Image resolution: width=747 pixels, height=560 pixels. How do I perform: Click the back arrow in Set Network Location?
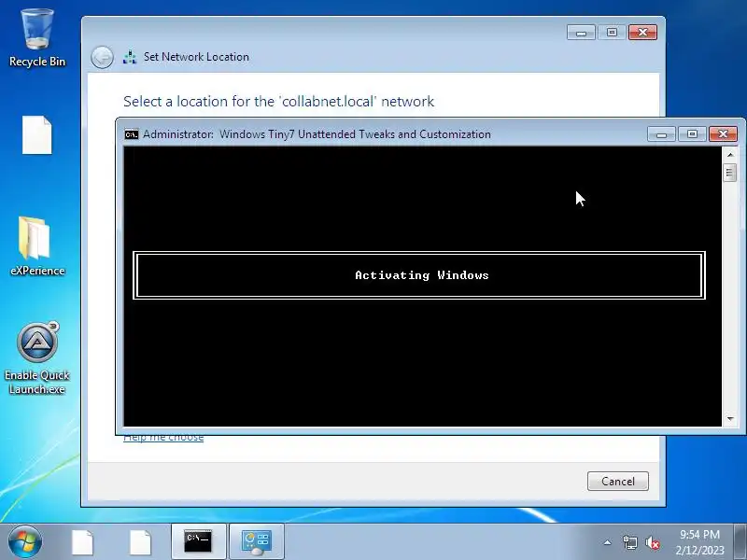coord(102,57)
